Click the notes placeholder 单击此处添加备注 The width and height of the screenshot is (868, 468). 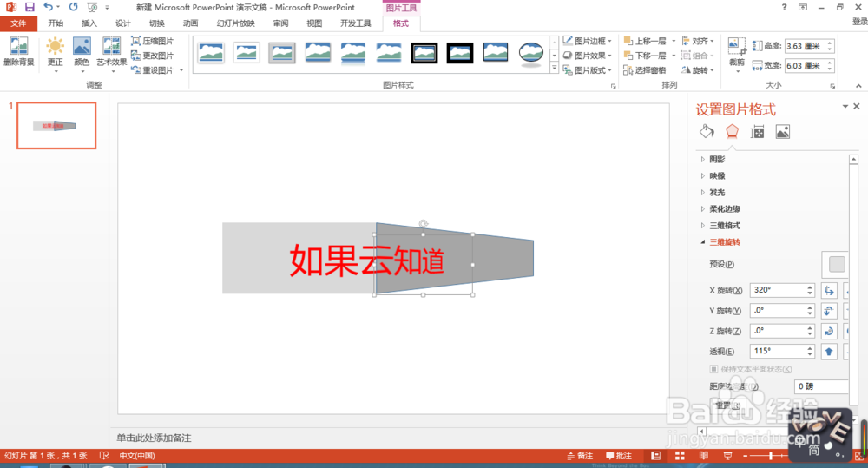point(154,438)
